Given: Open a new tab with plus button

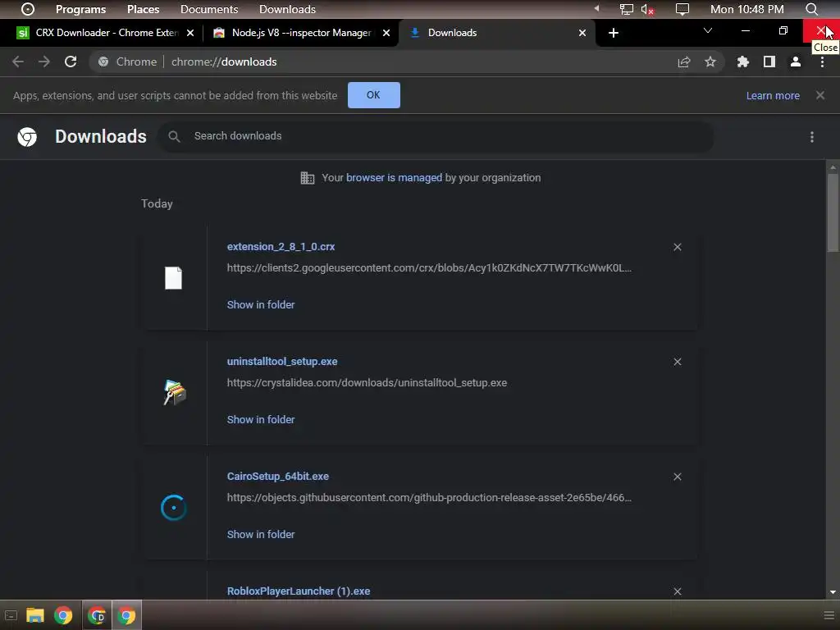Looking at the screenshot, I should pos(614,33).
